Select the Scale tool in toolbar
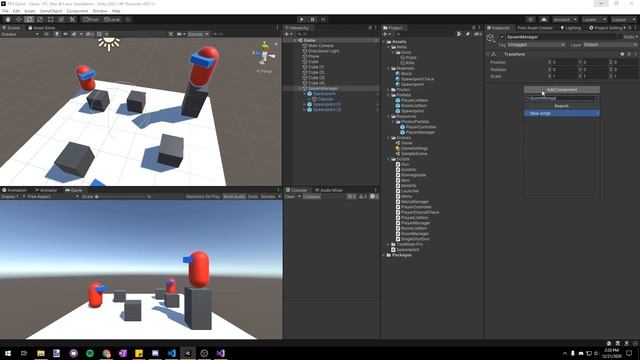 (40, 19)
